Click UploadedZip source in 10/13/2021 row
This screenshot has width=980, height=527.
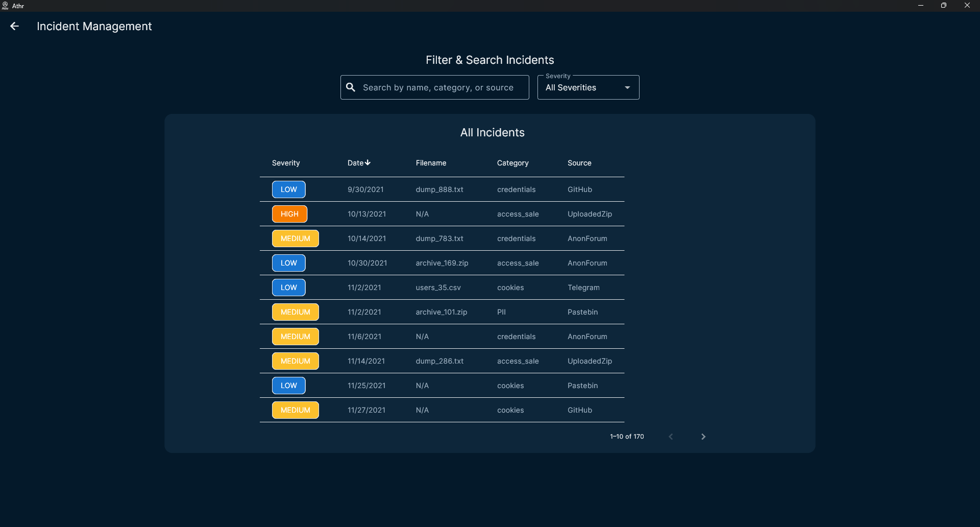coord(590,214)
